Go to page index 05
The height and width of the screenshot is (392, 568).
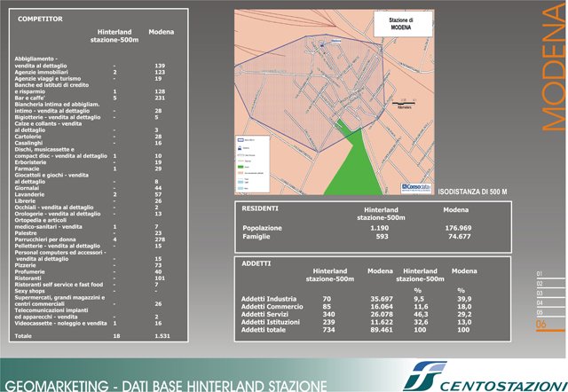540,313
